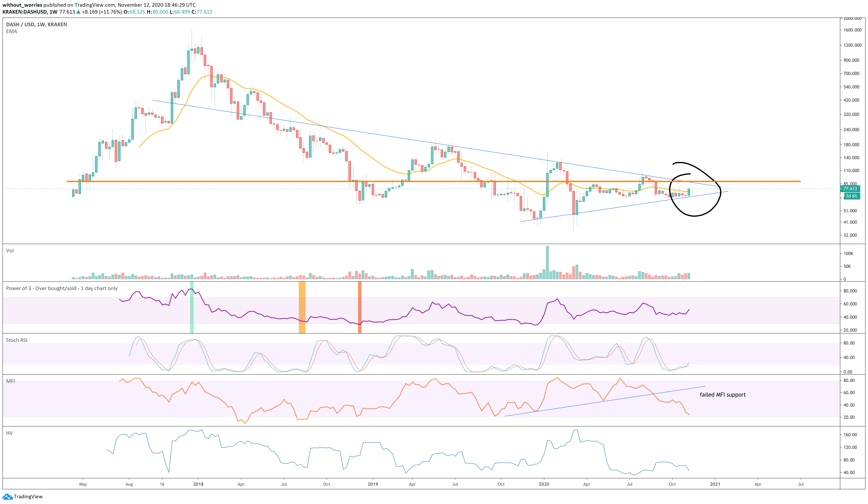Click the 2018 time axis label
This screenshot has width=868, height=504.
(x=198, y=484)
